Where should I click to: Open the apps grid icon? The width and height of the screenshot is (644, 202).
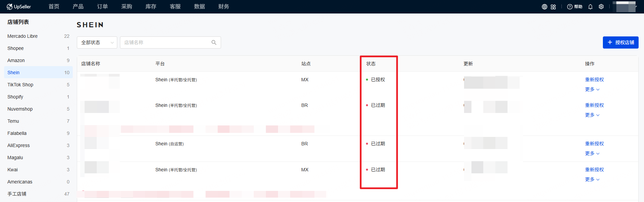click(553, 7)
